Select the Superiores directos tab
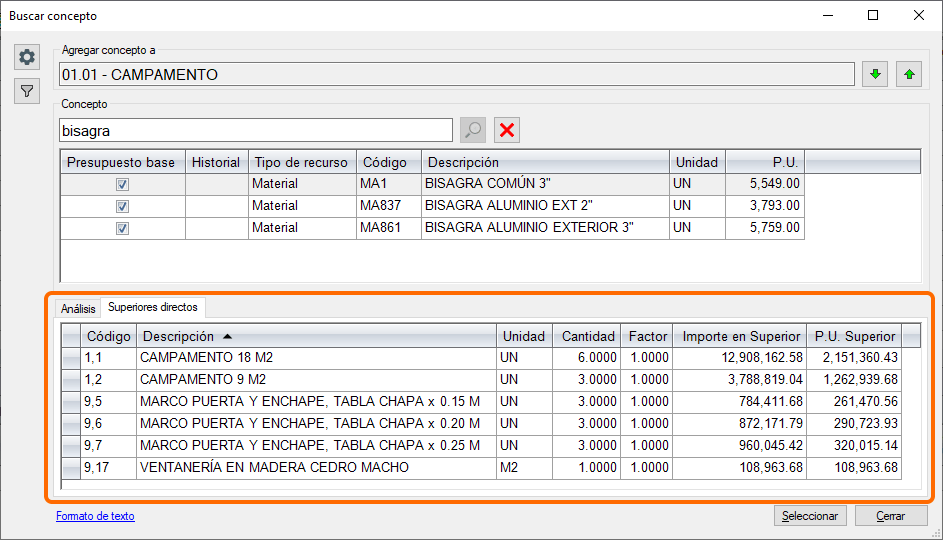943x540 pixels. point(153,307)
